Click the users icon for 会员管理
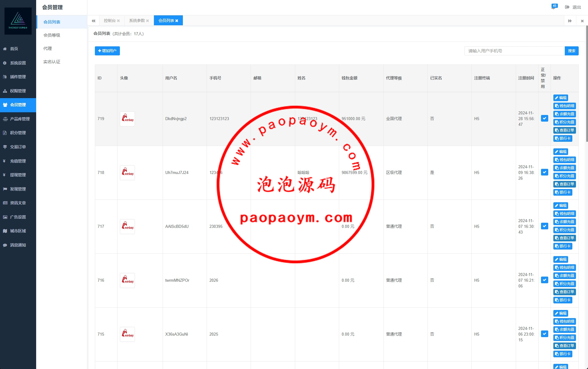This screenshot has width=588, height=369. click(x=5, y=105)
